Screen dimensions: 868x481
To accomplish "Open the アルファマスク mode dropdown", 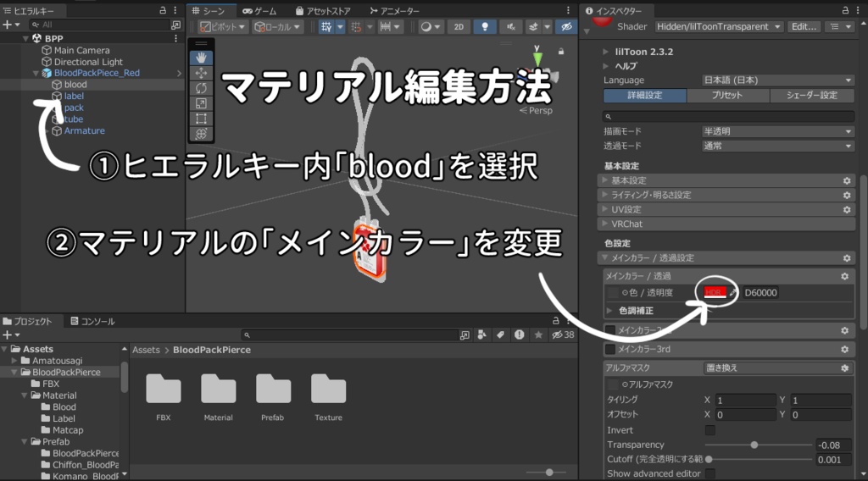I will [778, 368].
